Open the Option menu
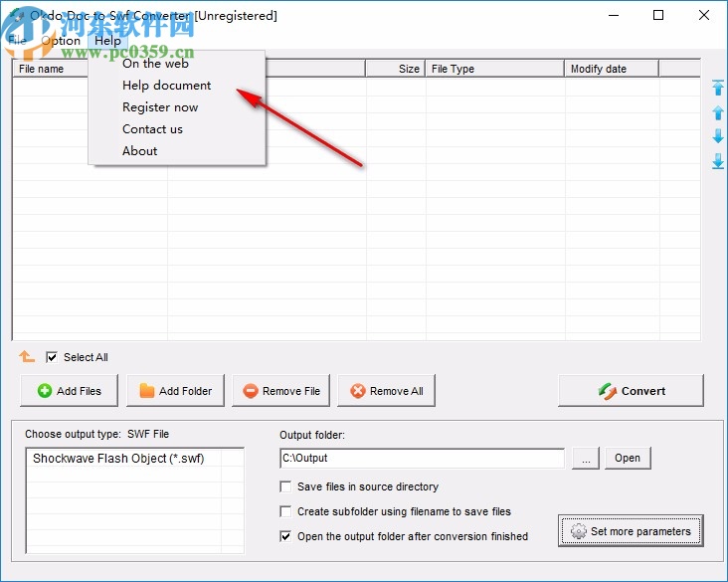728x582 pixels. (x=61, y=41)
